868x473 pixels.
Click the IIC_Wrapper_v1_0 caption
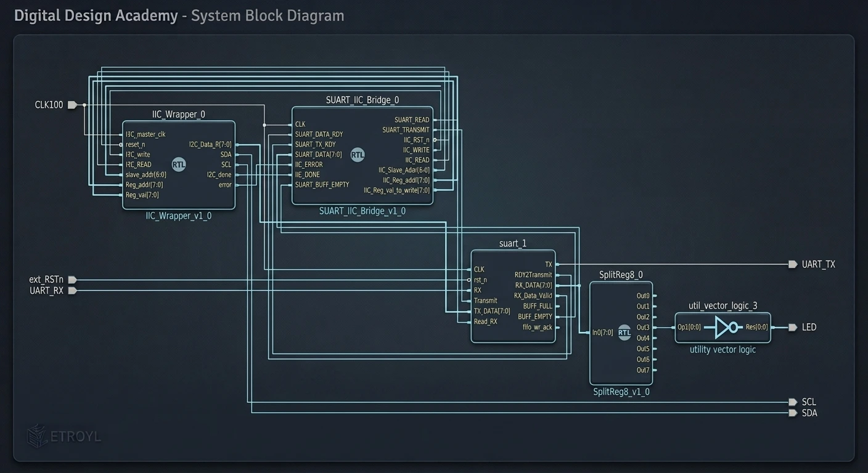coord(179,216)
